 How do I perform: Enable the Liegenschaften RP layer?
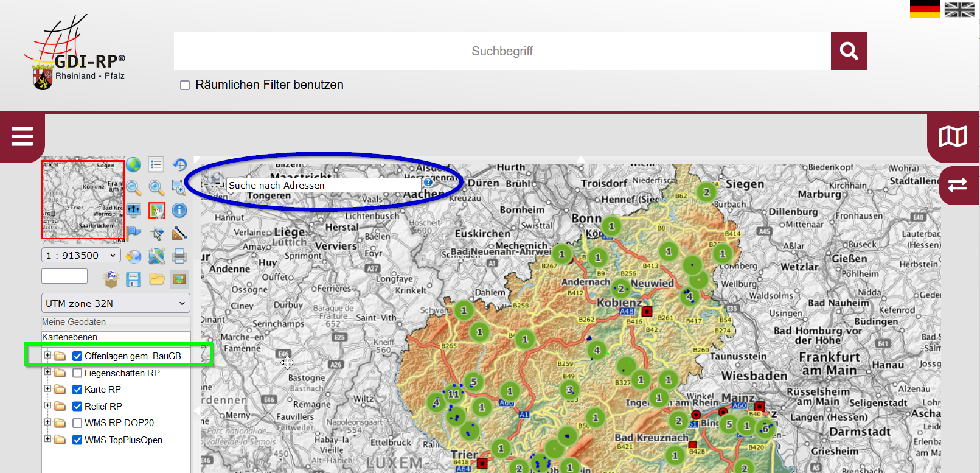pos(77,373)
